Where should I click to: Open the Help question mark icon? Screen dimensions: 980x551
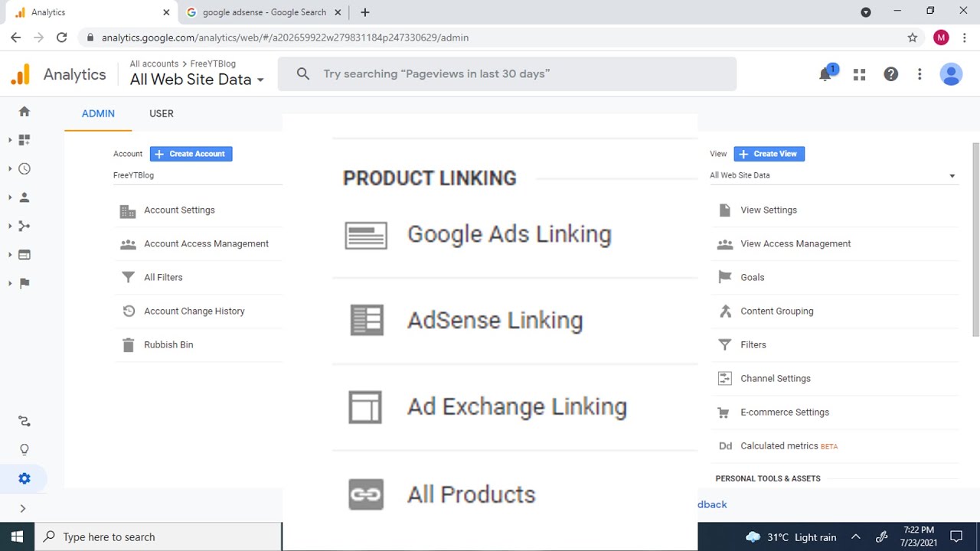[x=890, y=74]
